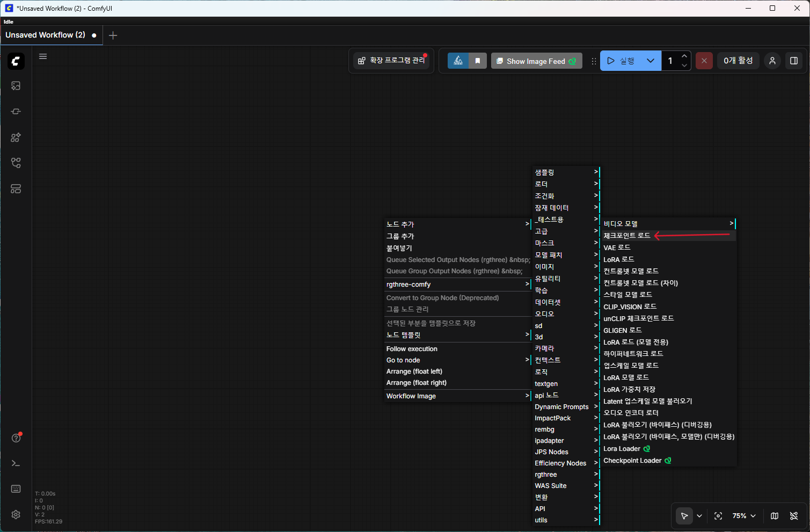Image resolution: width=810 pixels, height=532 pixels.
Task: Open the workflows sidebar icon
Action: coord(16,163)
